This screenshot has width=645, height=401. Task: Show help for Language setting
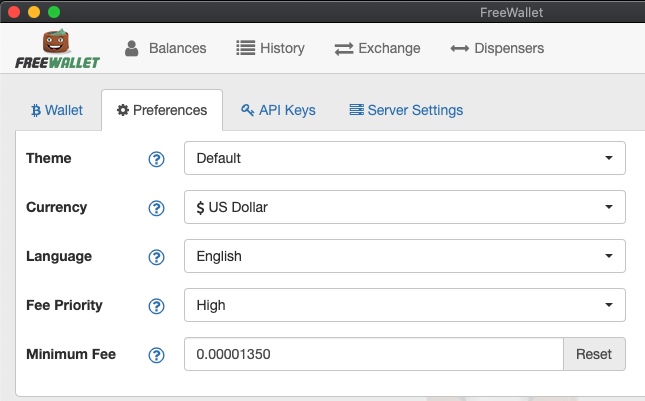[156, 257]
